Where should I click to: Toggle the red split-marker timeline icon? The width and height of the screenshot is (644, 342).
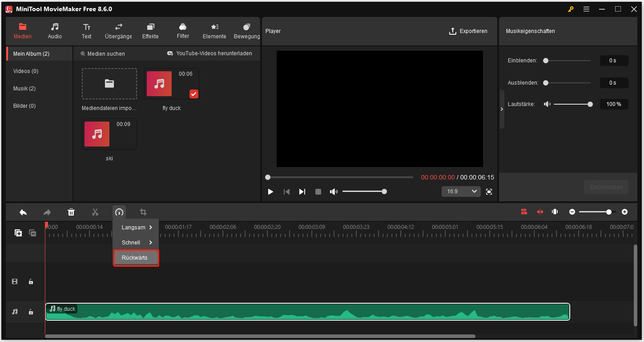[540, 212]
